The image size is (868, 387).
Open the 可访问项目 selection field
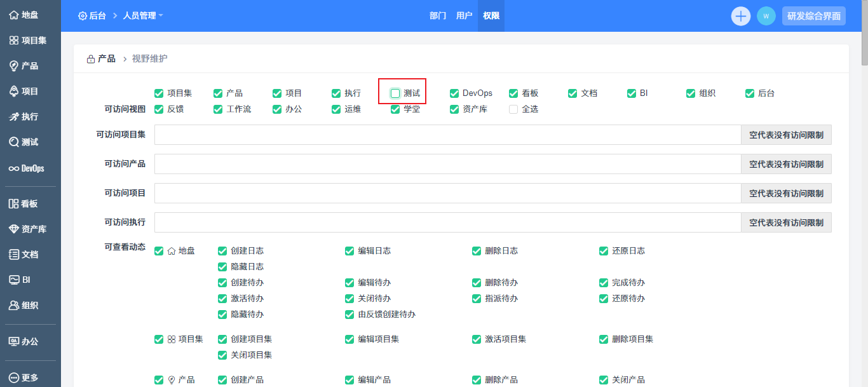point(447,193)
